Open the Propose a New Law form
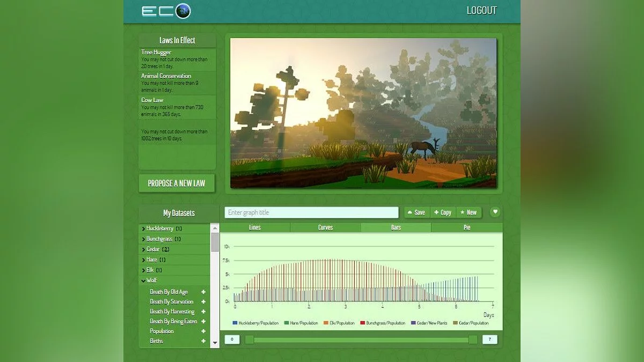This screenshot has width=644, height=362. coord(177,183)
